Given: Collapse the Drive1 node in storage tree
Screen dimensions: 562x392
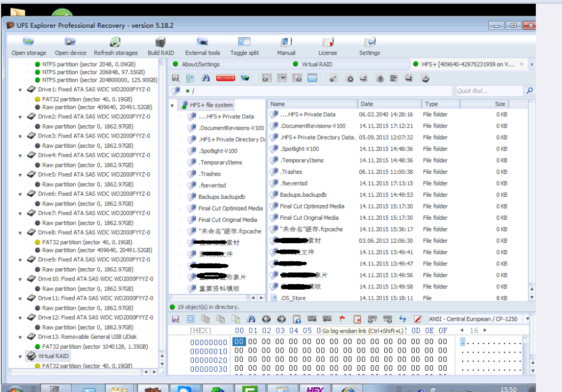Looking at the screenshot, I should [20, 90].
